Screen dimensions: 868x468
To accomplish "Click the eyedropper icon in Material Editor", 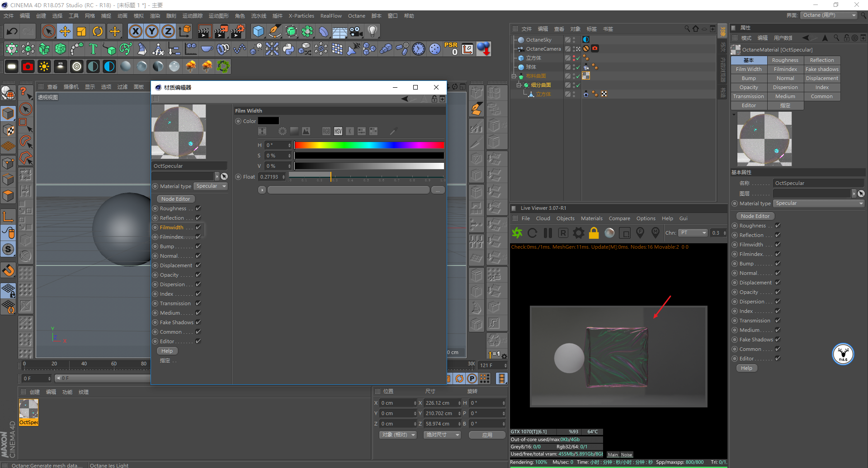I will pyautogui.click(x=393, y=131).
